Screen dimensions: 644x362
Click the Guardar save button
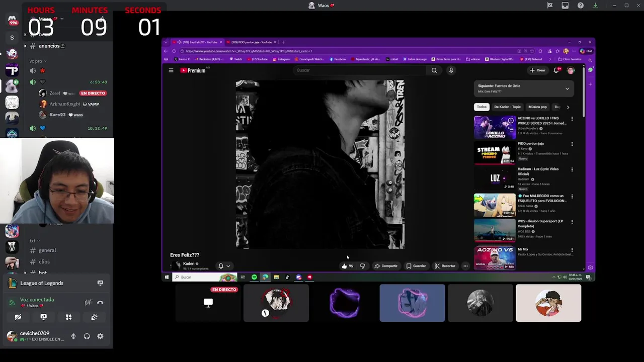coord(416,266)
